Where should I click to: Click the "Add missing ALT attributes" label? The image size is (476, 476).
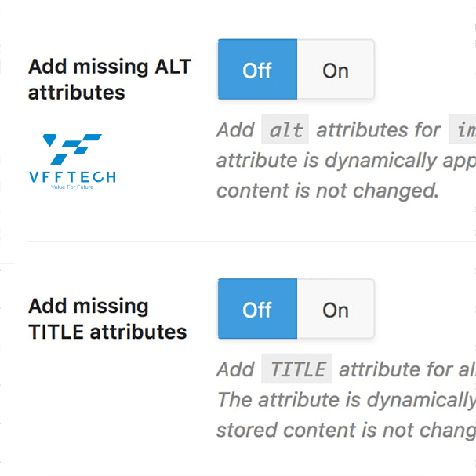110,79
